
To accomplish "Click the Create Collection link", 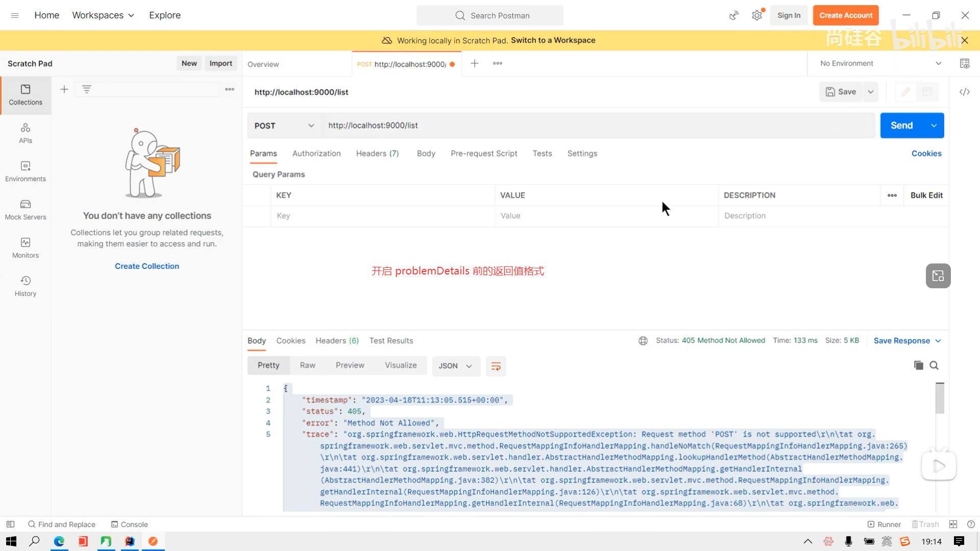I will (x=147, y=266).
